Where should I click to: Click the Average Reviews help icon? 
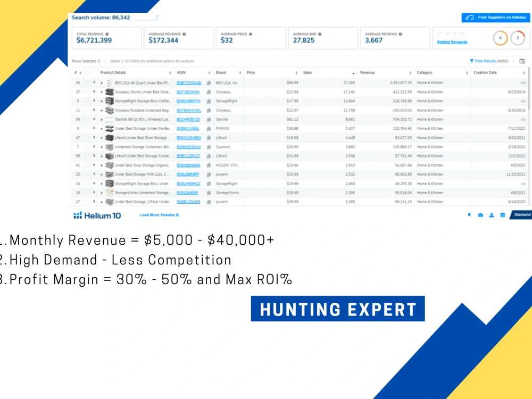[x=401, y=34]
